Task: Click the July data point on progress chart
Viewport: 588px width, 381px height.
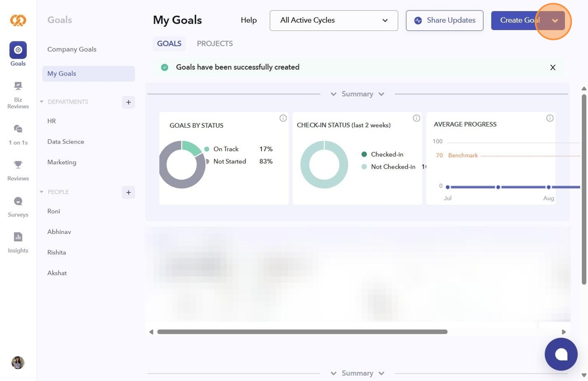Action: (448, 187)
